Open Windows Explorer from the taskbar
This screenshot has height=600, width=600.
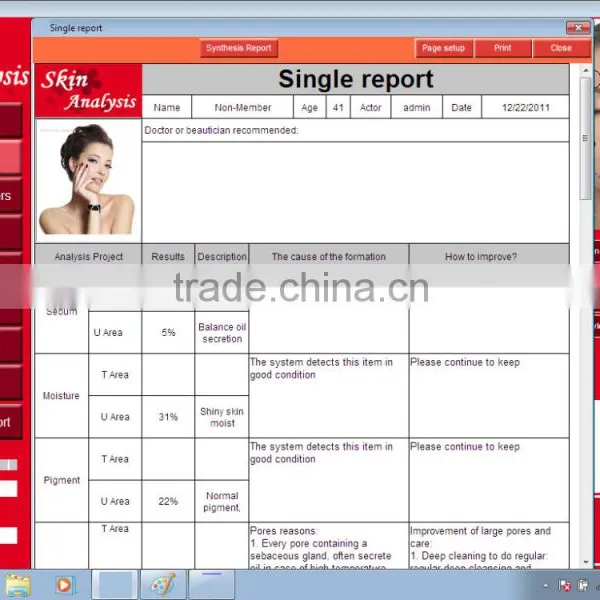pyautogui.click(x=18, y=585)
